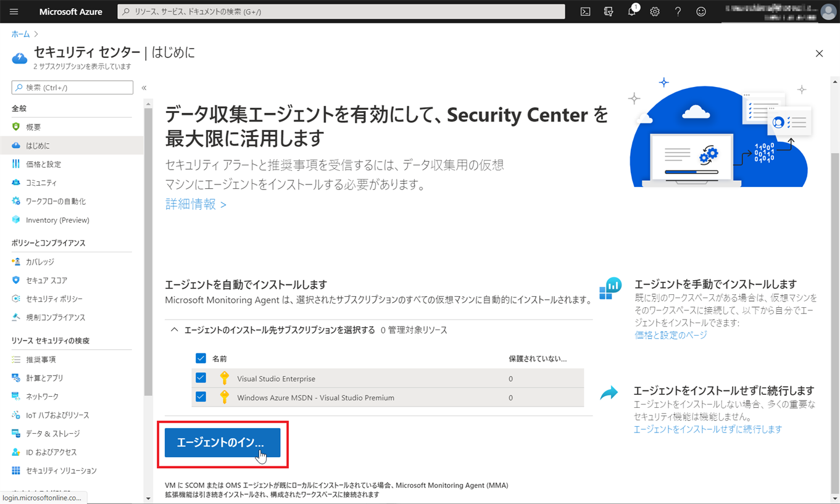Follow the 詳細情報 link
The width and height of the screenshot is (840, 504).
tap(196, 204)
